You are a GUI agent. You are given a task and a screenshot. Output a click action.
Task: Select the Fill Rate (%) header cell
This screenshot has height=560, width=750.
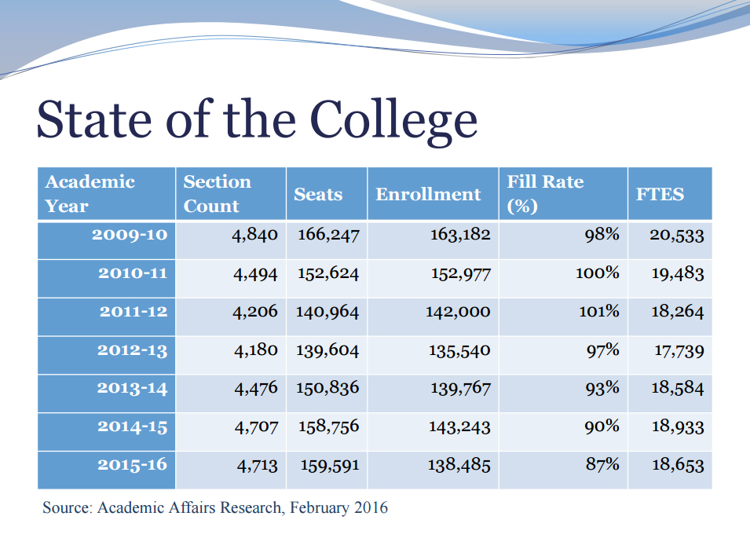(x=563, y=194)
